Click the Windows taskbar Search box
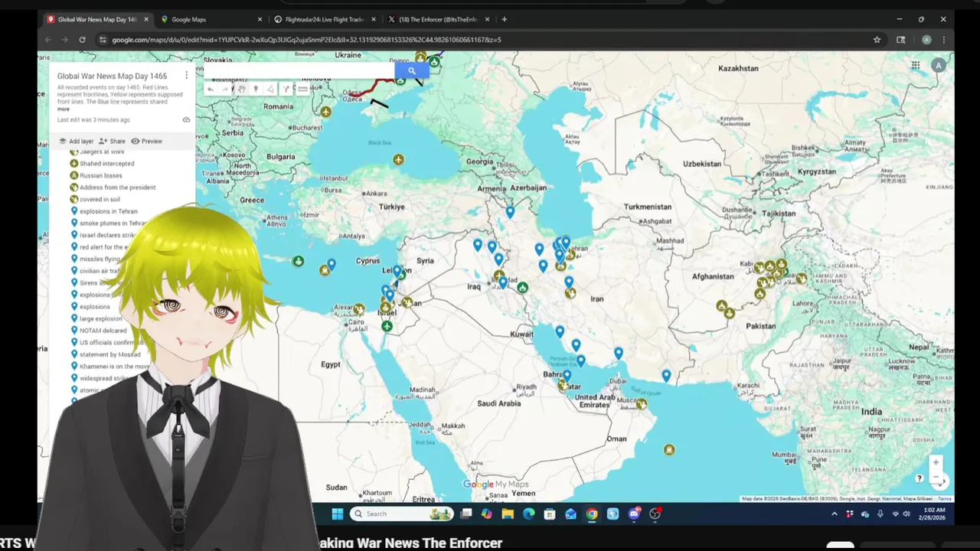The width and height of the screenshot is (980, 551). pyautogui.click(x=402, y=514)
